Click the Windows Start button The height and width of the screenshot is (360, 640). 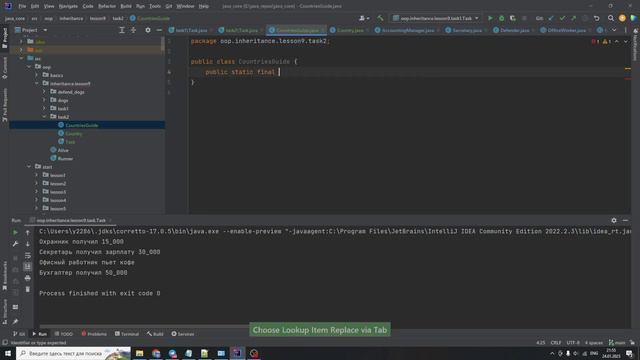[x=8, y=353]
